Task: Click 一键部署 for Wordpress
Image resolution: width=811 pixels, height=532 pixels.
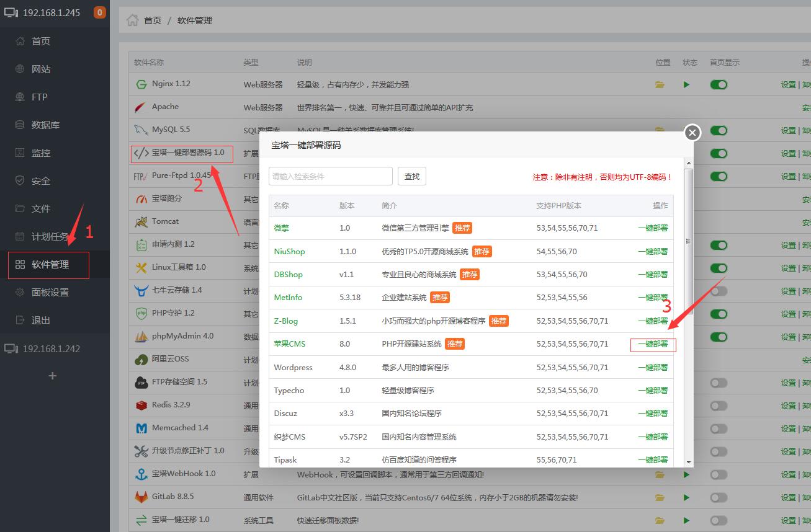Action: tap(653, 367)
